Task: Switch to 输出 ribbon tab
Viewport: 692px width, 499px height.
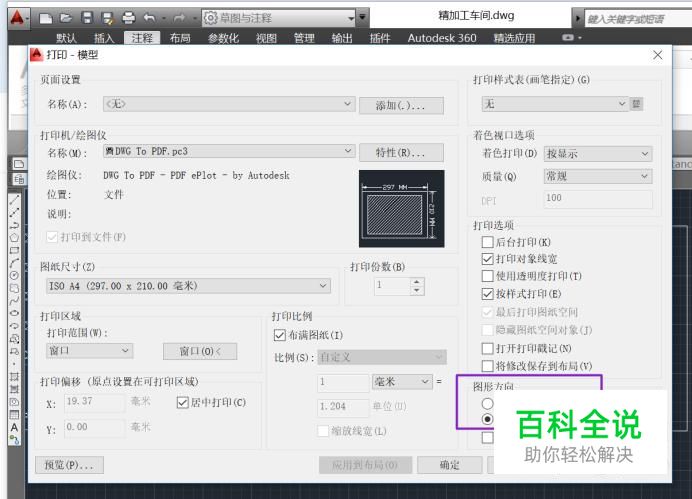Action: tap(342, 38)
